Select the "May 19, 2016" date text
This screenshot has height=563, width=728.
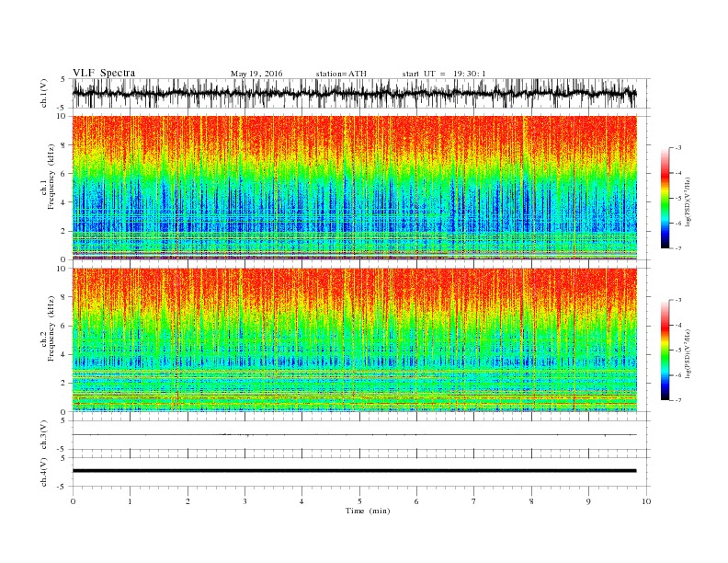[x=256, y=74]
